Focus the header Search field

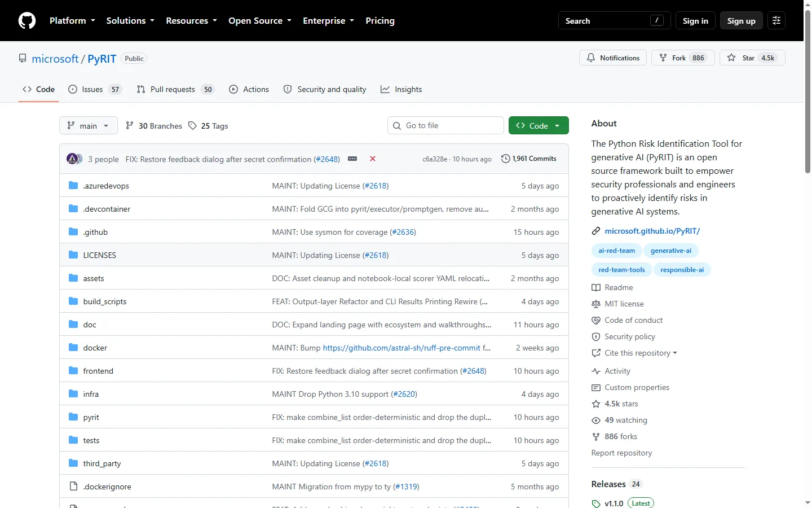click(x=614, y=21)
